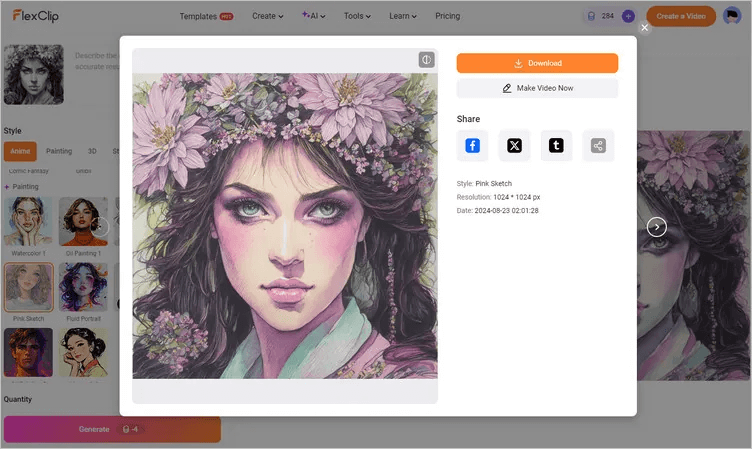This screenshot has height=449, width=752.
Task: Switch to the Painting style tab
Action: pos(59,151)
